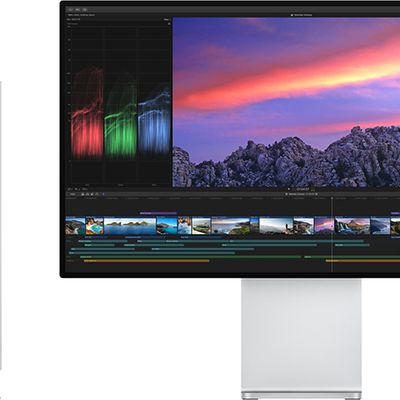This screenshot has width=400, height=400.
Task: Show background tasks from top toolbar
Action: coord(85,10)
